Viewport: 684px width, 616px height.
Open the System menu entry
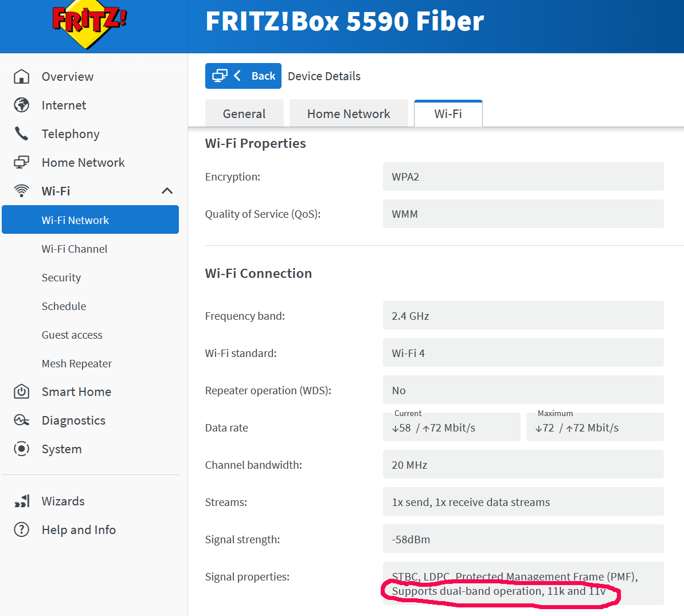tap(62, 449)
